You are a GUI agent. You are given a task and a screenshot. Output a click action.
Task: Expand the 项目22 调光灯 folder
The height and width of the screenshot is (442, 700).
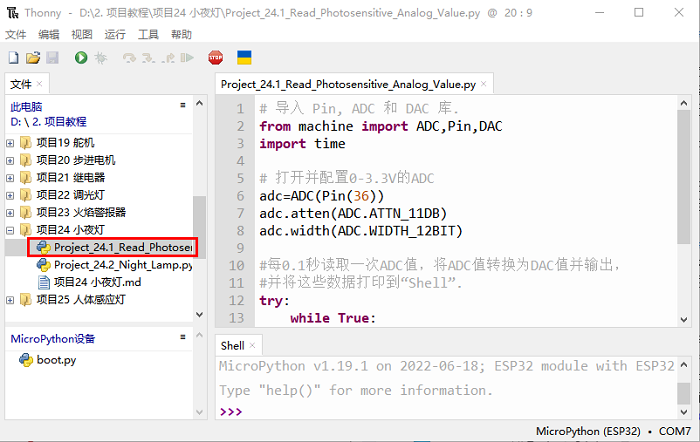coord(11,195)
